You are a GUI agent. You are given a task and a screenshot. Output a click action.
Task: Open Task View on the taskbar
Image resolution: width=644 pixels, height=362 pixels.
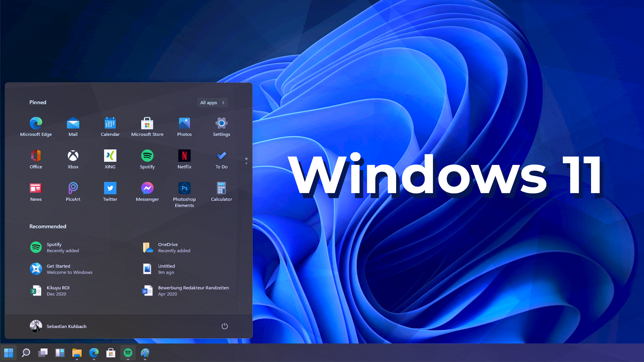[x=43, y=353]
